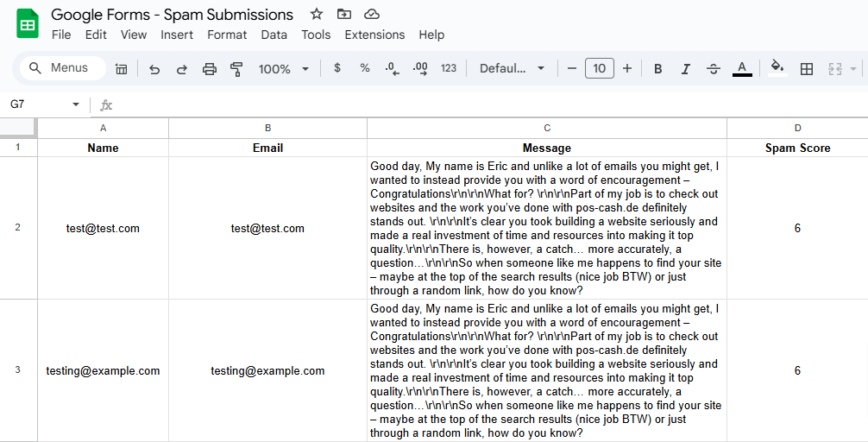The height and width of the screenshot is (442, 868).
Task: Select row 2 header
Action: coord(18,228)
